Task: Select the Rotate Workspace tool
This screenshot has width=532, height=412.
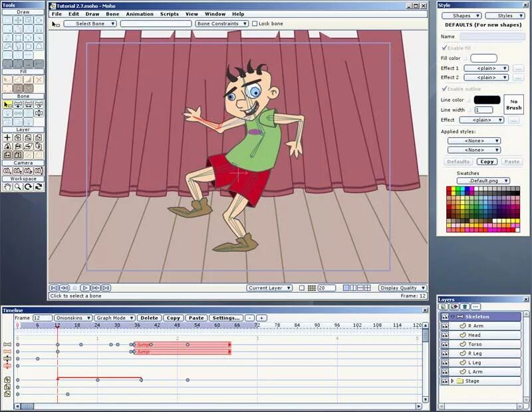Action: (29, 186)
